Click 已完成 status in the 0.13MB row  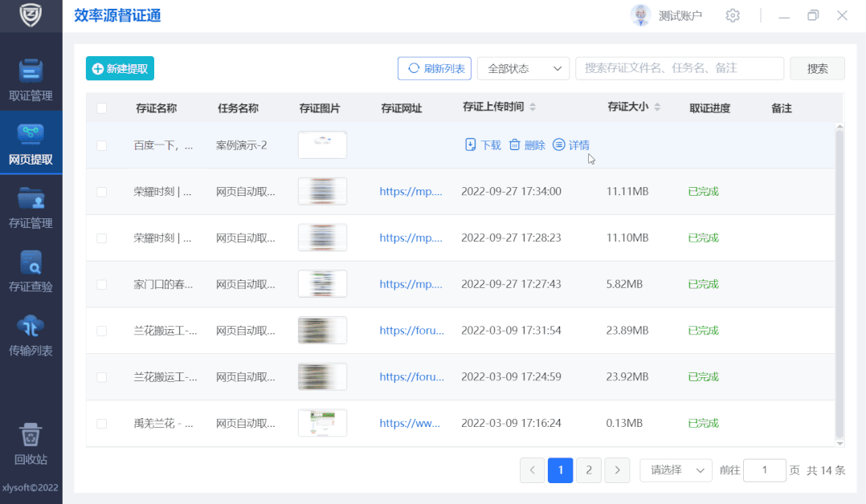(703, 424)
